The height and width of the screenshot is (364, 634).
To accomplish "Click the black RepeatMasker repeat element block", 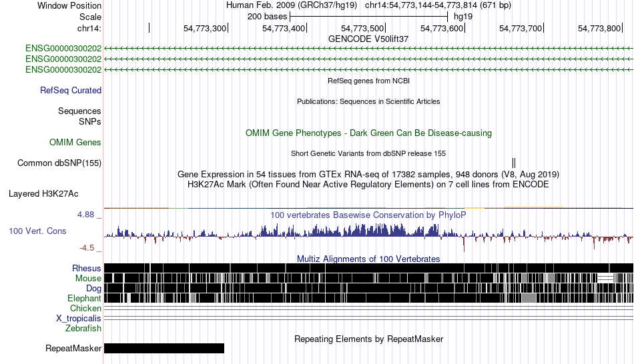I will tap(164, 348).
